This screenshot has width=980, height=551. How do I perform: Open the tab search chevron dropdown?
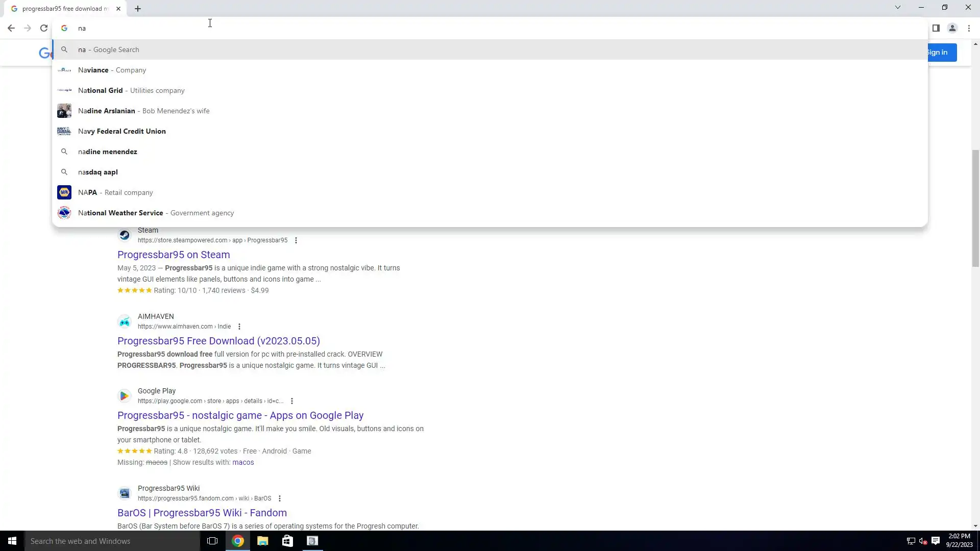coord(897,7)
